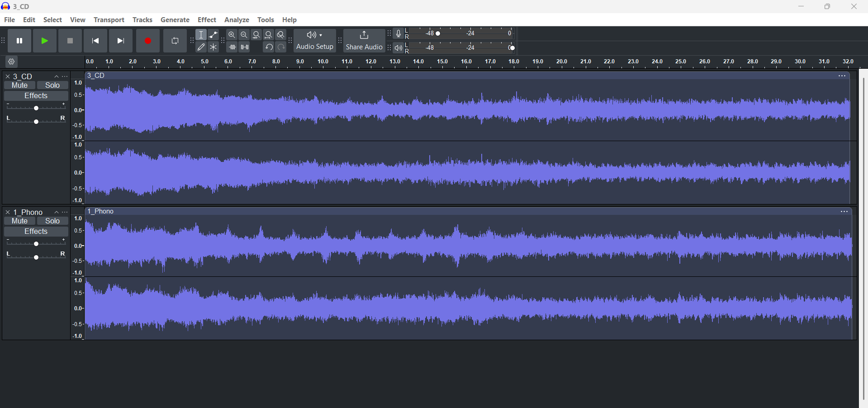
Task: Mute the 1_Phono track
Action: pos(19,221)
